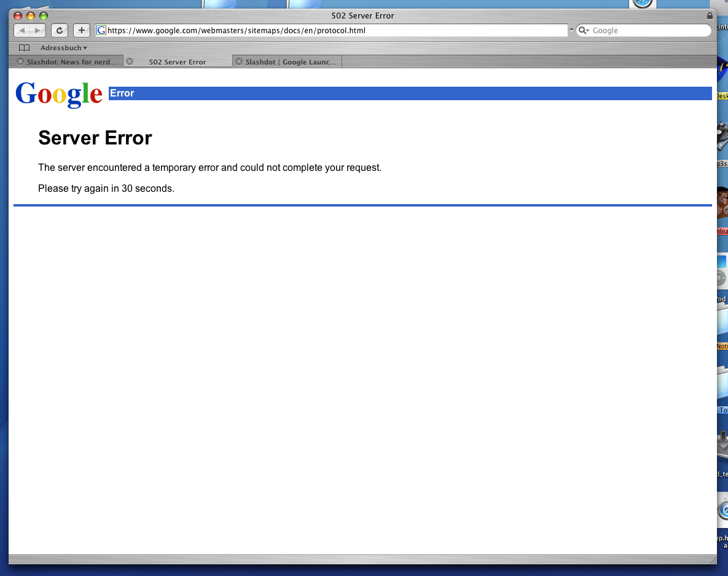Close the 502 Server Error tab

point(130,61)
